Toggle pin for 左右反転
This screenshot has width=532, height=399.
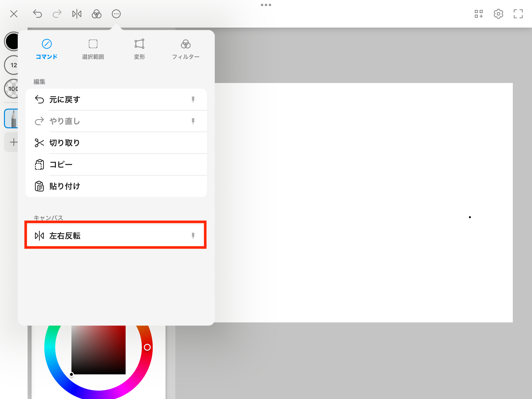coord(193,236)
